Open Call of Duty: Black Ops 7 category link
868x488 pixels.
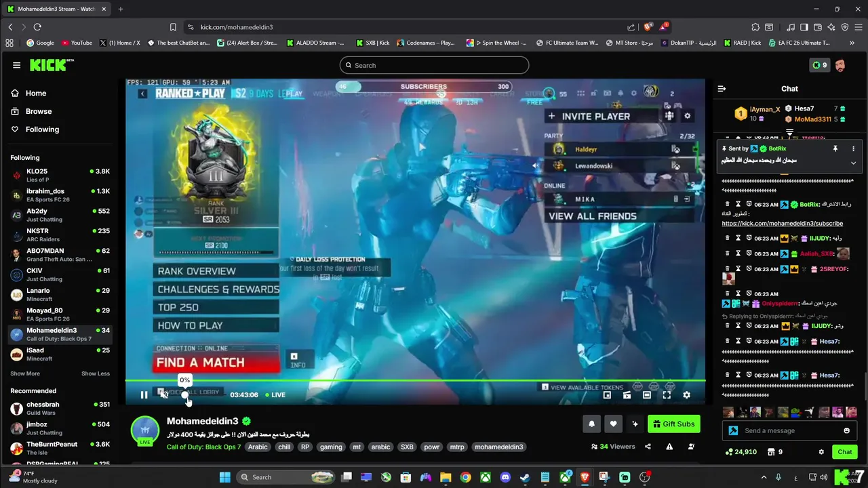point(203,447)
